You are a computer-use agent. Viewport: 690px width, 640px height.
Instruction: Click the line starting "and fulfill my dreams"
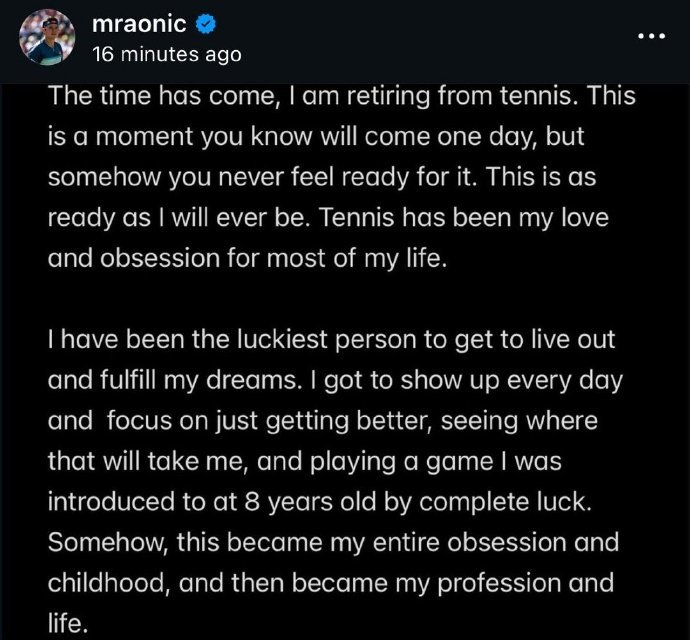coord(325,380)
